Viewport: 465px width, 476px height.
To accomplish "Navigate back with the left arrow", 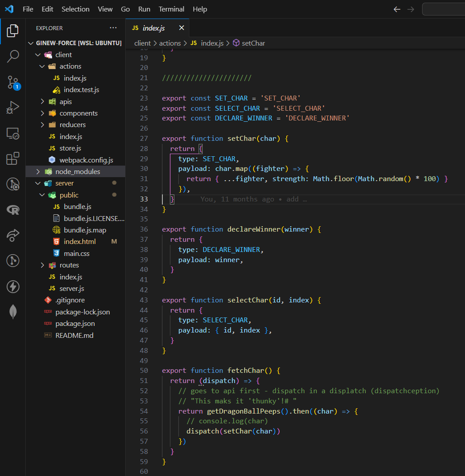I will [397, 9].
